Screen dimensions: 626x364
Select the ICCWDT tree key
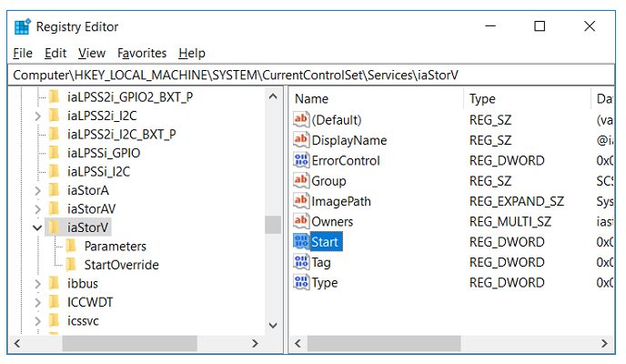[90, 302]
